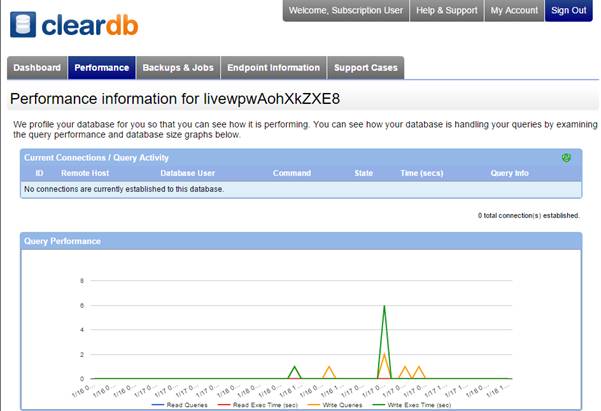Image resolution: width=601 pixels, height=411 pixels.
Task: Sign Out of the account
Action: pos(569,10)
